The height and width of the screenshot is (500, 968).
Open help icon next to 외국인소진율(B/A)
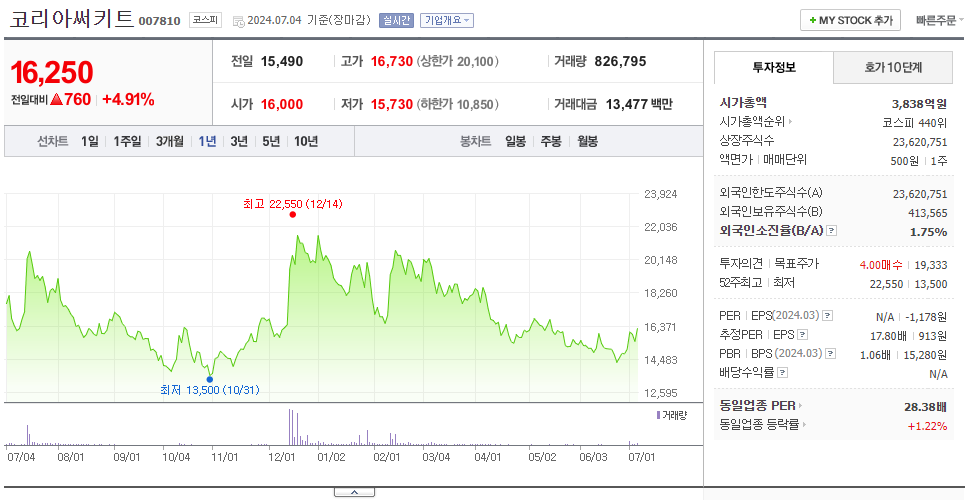(832, 231)
